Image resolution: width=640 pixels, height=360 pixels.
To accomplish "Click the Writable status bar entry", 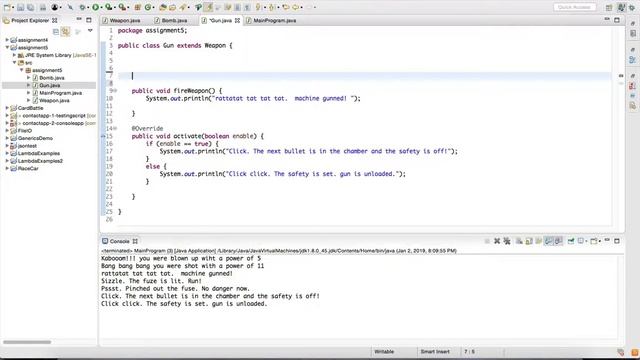I will click(384, 351).
